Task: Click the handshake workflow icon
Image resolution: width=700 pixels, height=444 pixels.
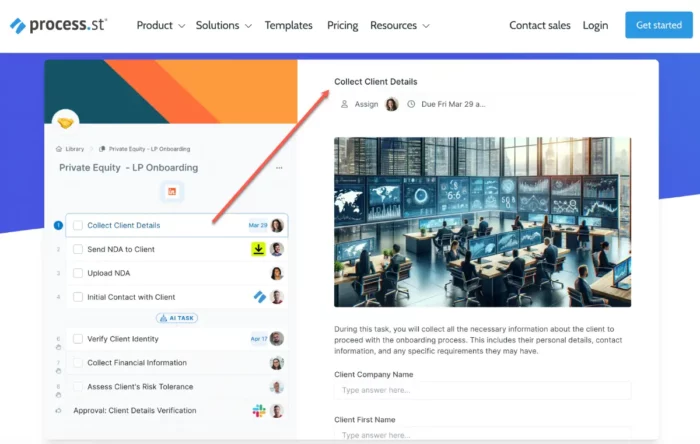Action: [x=65, y=122]
